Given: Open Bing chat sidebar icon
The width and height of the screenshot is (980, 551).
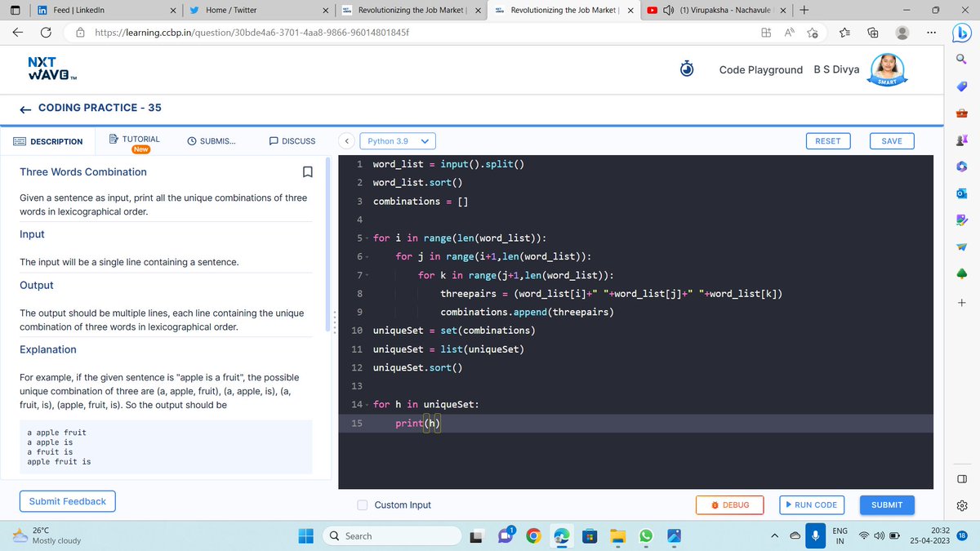Looking at the screenshot, I should (961, 33).
